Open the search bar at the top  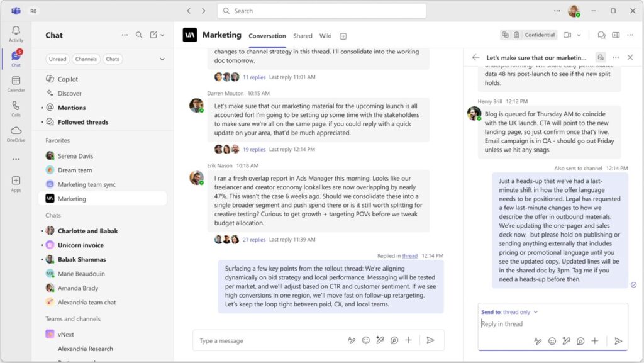coord(322,11)
